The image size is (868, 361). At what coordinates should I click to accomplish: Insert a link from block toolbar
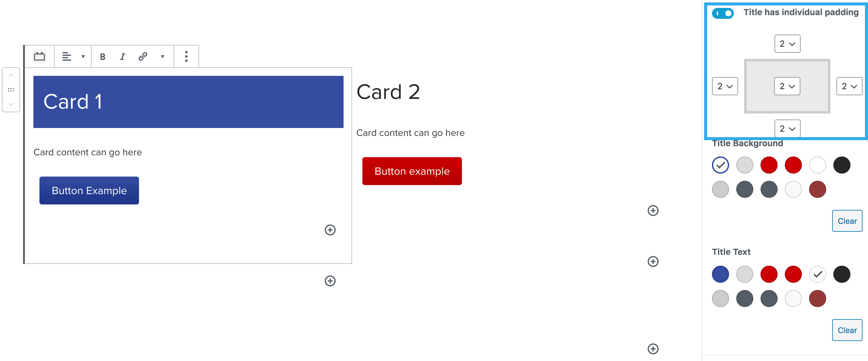click(143, 56)
